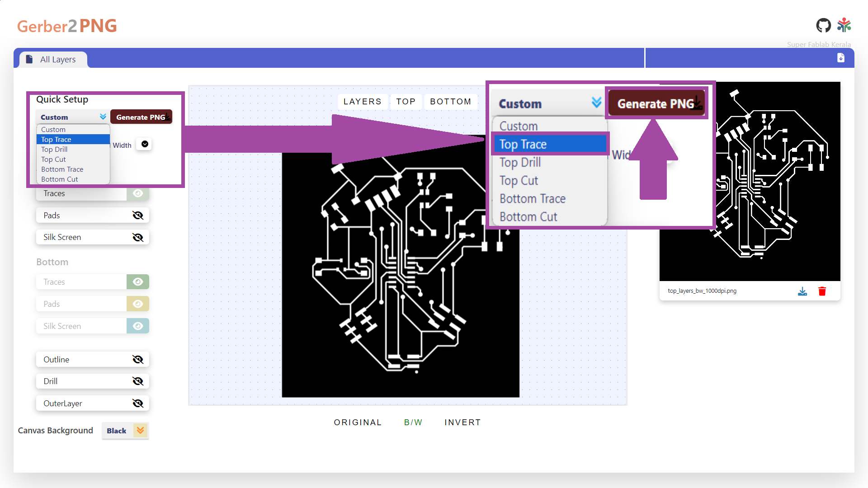Click the Generate PNG button
This screenshot has height=488, width=868.
141,117
